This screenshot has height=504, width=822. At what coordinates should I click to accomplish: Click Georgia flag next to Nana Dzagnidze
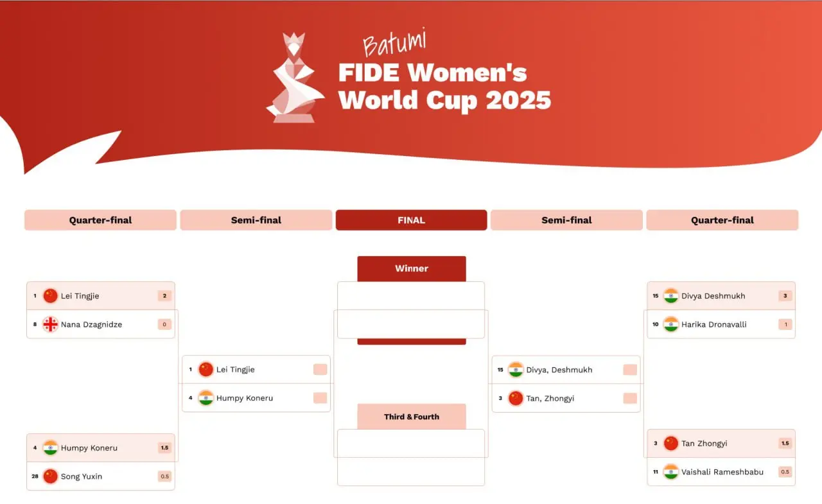50,324
